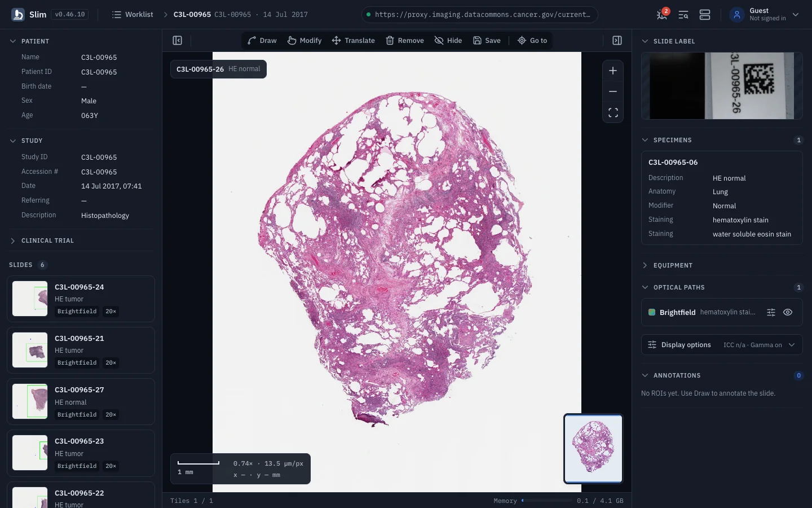Collapse the right sidebar panel
The width and height of the screenshot is (812, 508).
(x=617, y=41)
